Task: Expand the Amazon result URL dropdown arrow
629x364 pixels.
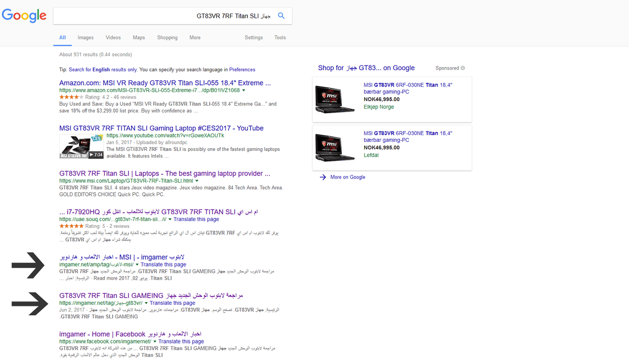Action: pos(243,91)
